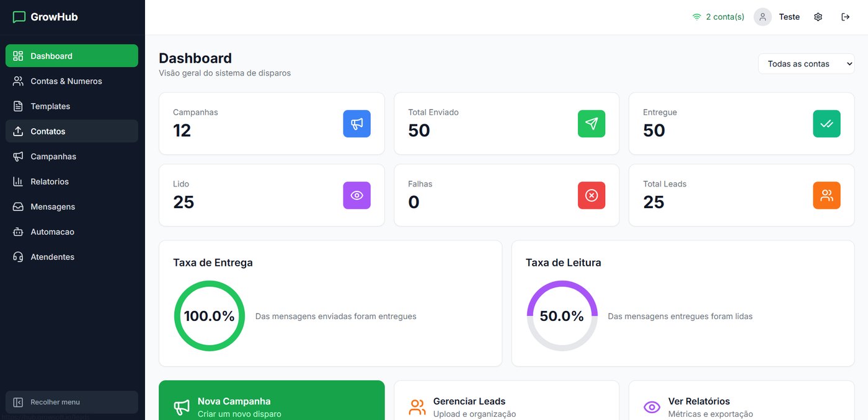
Task: Click the megaphone icon in Nova Campanha
Action: pyautogui.click(x=182, y=407)
